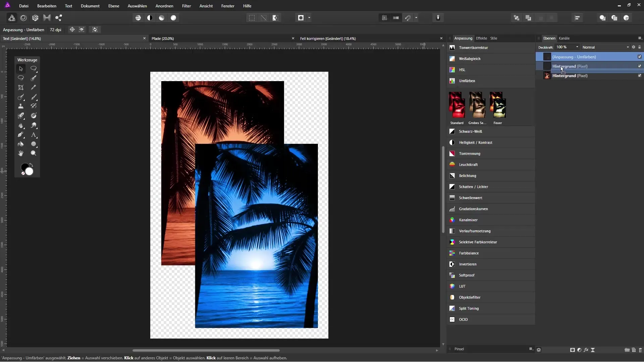The width and height of the screenshot is (644, 362).
Task: Select the Selection Brush tool
Action: [x=34, y=78]
